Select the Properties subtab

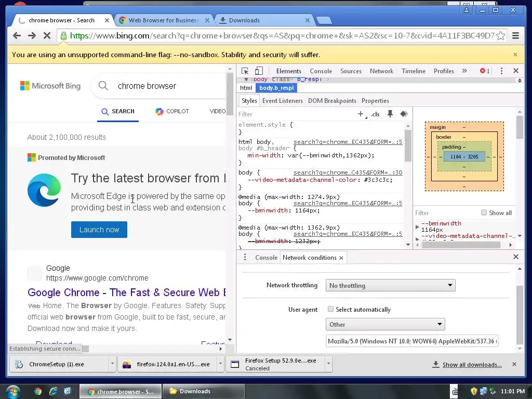point(375,101)
